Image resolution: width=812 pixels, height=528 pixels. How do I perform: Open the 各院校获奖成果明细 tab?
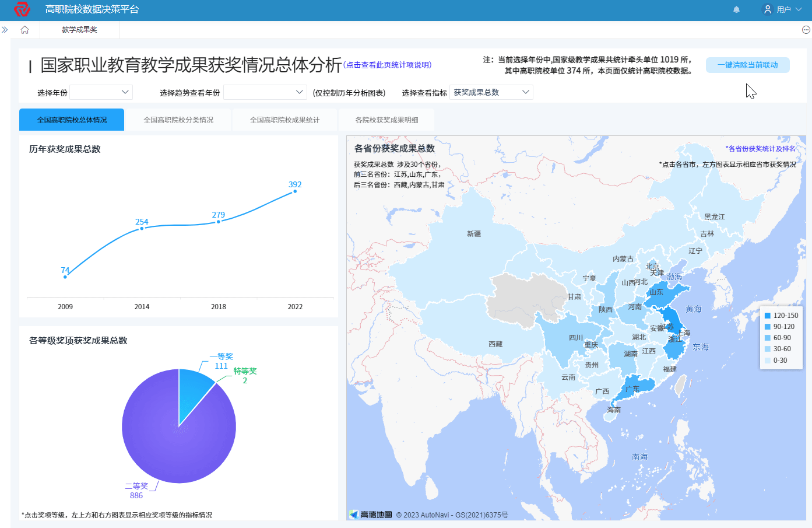click(x=386, y=119)
